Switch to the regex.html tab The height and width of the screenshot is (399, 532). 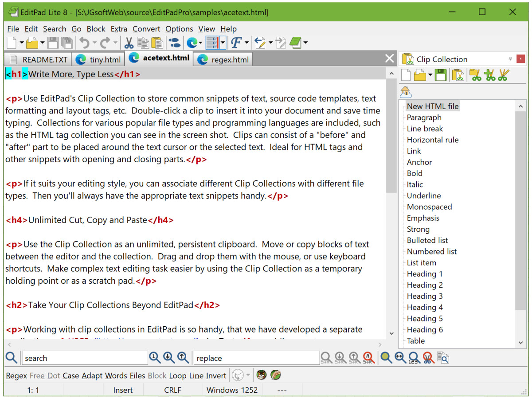pyautogui.click(x=223, y=59)
